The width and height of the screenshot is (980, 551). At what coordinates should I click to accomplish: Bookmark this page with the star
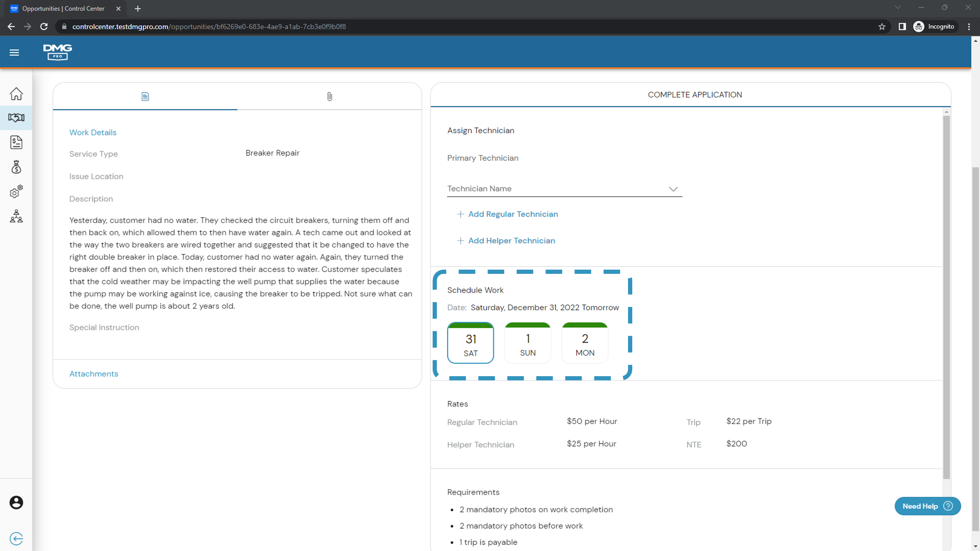pos(882,26)
